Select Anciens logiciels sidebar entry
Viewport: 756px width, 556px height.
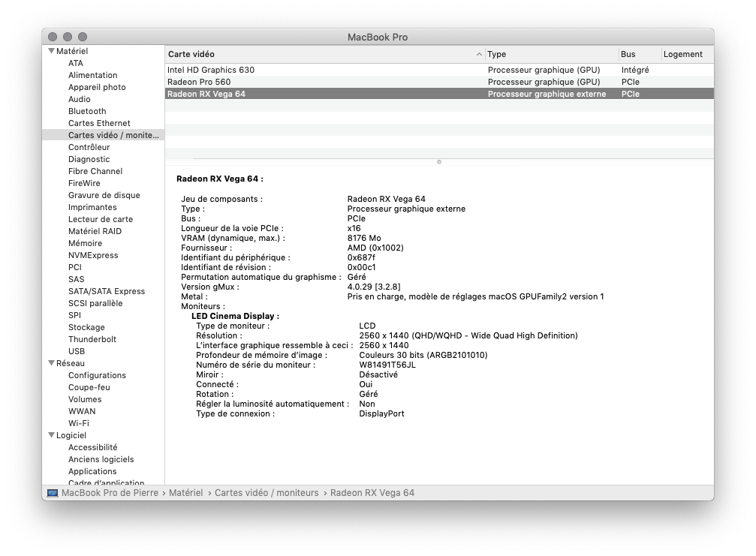pyautogui.click(x=101, y=460)
